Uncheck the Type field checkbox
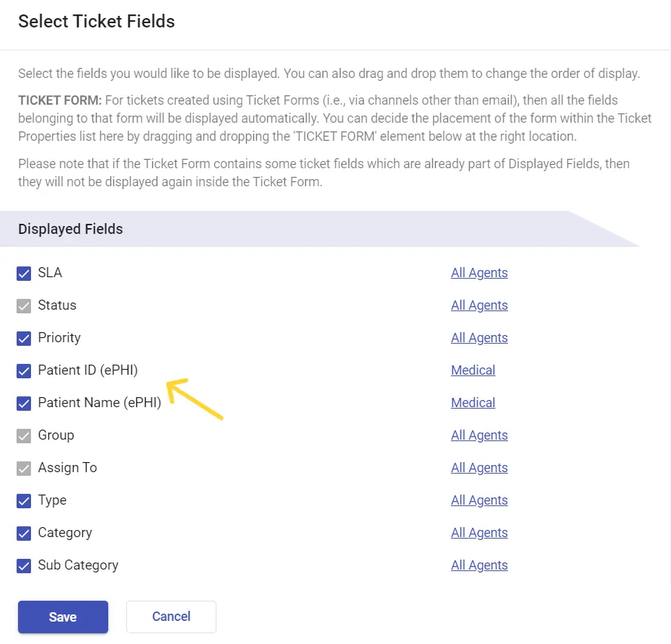Image resolution: width=671 pixels, height=644 pixels. [x=25, y=501]
